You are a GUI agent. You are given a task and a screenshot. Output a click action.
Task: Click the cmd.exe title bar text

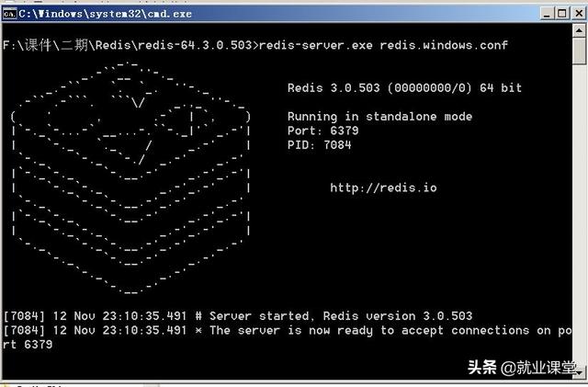pyautogui.click(x=105, y=14)
